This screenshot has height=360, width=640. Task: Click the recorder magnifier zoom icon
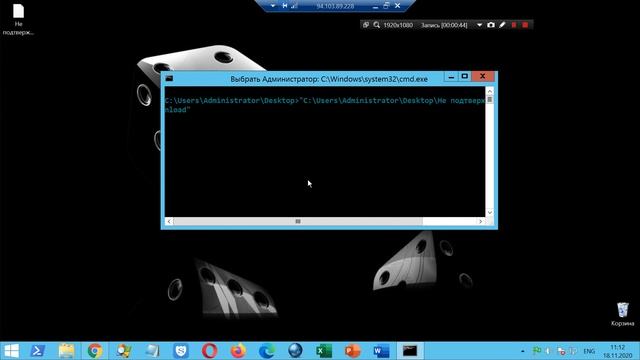tap(376, 25)
